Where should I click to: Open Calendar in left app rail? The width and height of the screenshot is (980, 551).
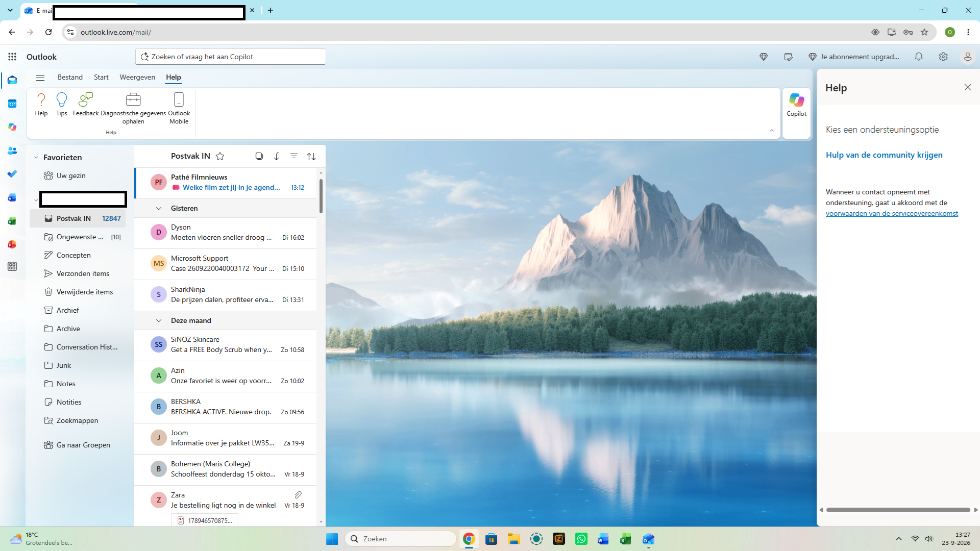tap(12, 104)
